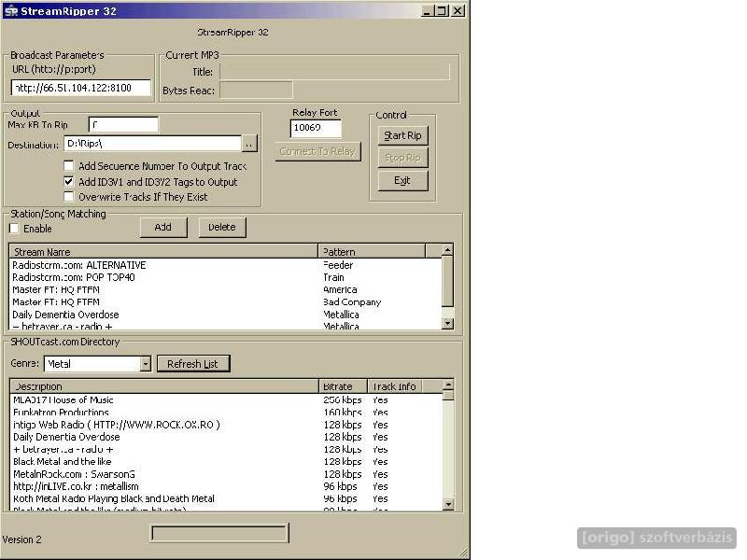747x560 pixels.
Task: Click Connect To Relay button
Action: pos(317,151)
